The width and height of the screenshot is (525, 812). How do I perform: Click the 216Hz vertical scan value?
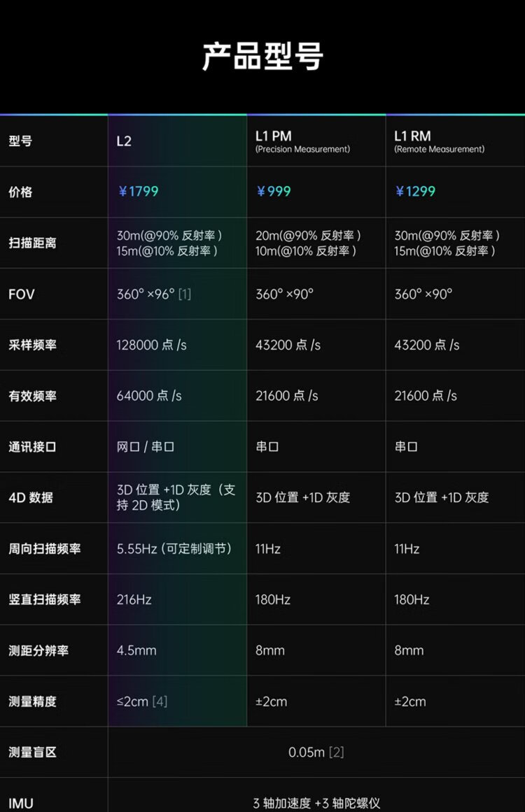pos(134,599)
